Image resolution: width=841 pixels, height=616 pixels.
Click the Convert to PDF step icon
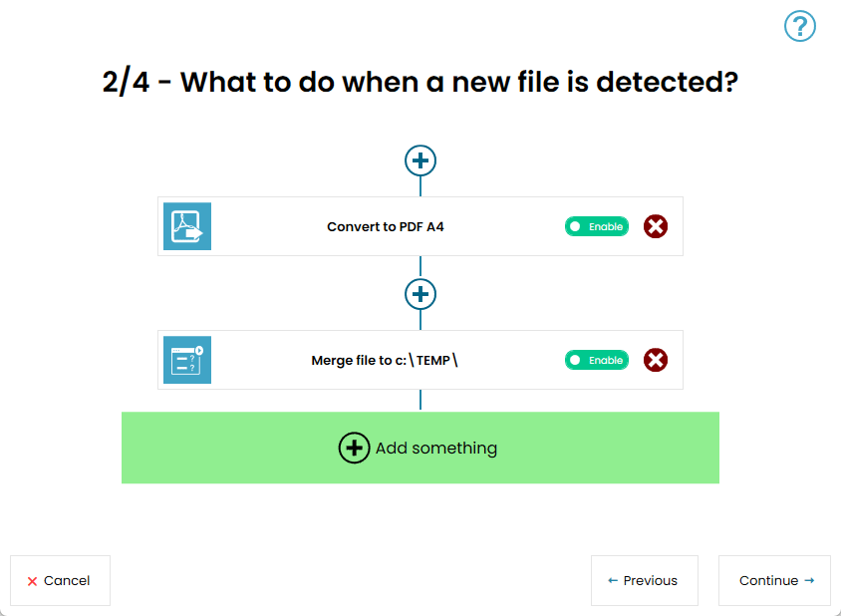pyautogui.click(x=187, y=226)
